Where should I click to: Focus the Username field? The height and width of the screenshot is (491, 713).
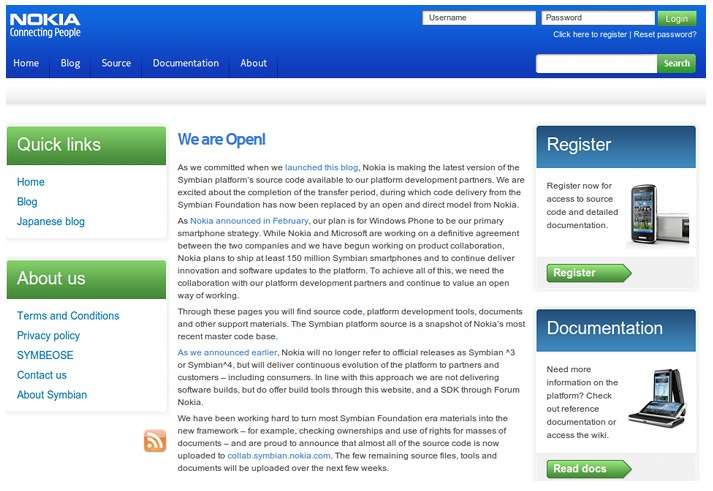point(479,18)
